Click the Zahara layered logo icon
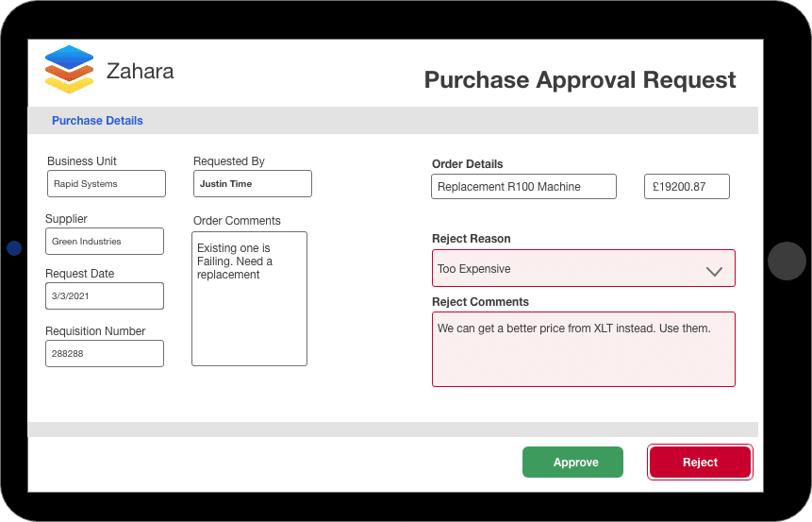The height and width of the screenshot is (522, 812). pos(69,70)
